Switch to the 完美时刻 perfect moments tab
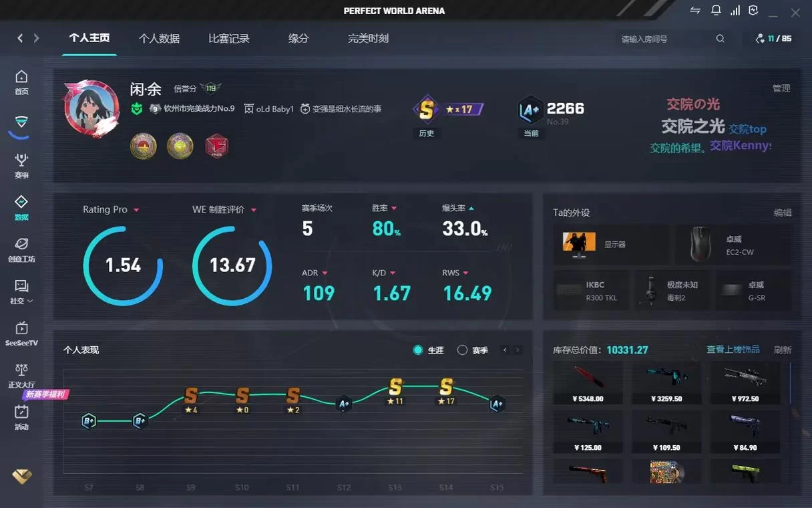Image resolution: width=812 pixels, height=508 pixels. point(367,38)
